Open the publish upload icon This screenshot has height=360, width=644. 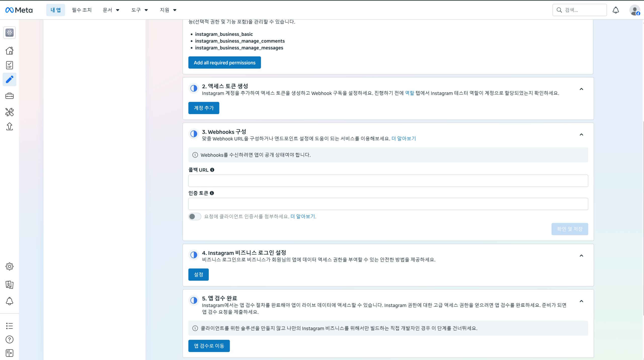coord(10,126)
